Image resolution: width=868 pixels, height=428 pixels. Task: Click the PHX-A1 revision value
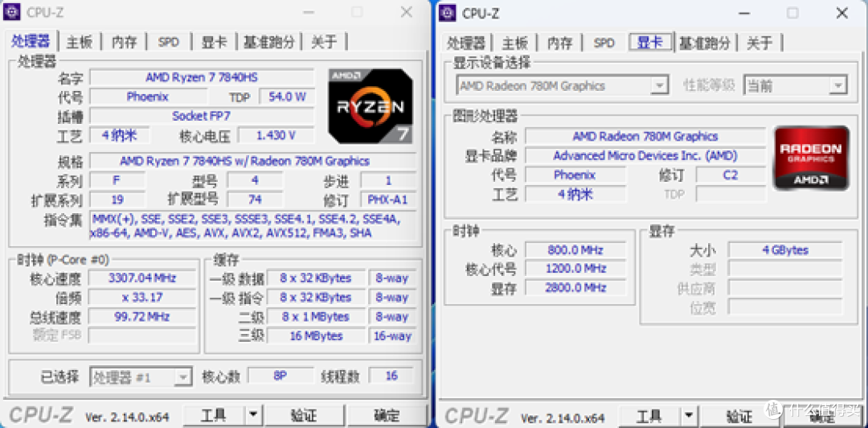coord(387,200)
